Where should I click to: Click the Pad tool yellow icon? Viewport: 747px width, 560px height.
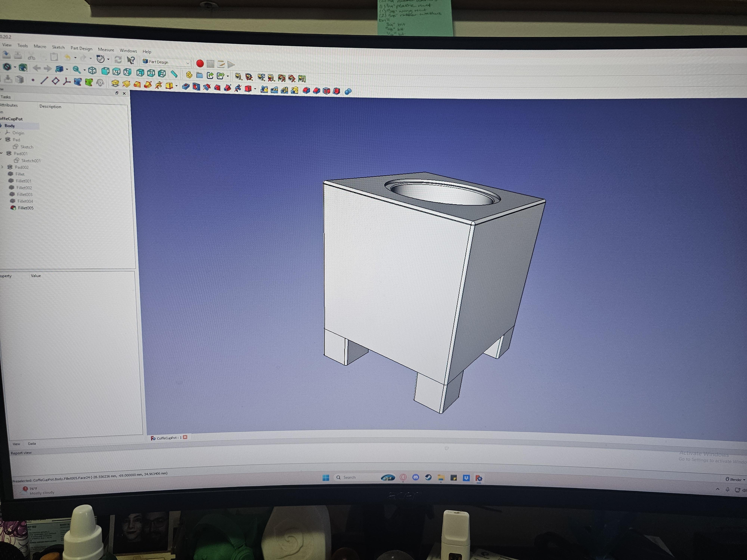pos(115,83)
